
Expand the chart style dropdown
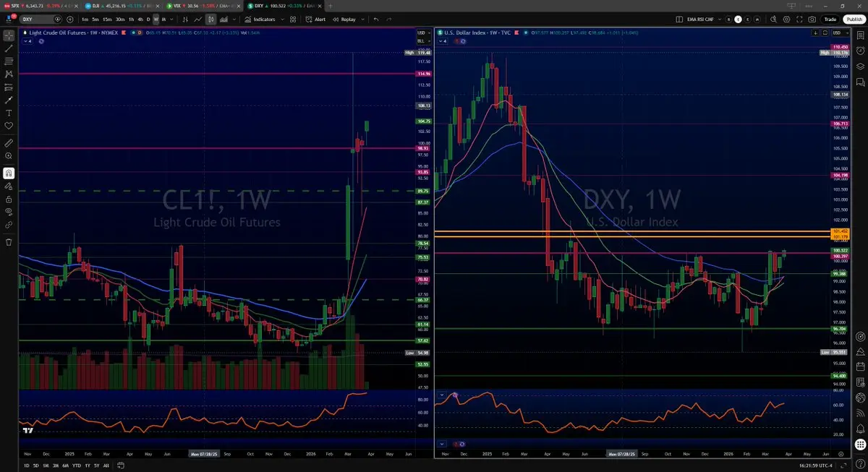(x=233, y=20)
